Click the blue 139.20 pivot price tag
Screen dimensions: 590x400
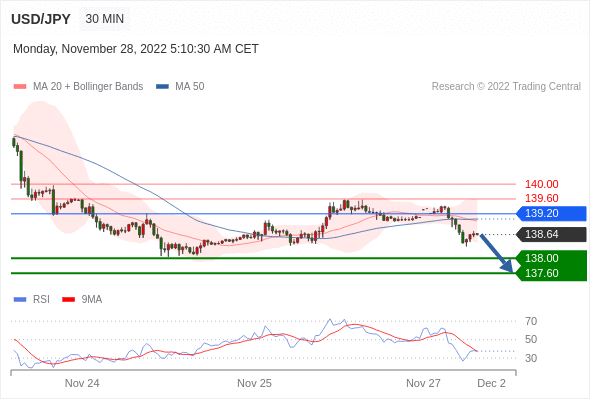551,213
